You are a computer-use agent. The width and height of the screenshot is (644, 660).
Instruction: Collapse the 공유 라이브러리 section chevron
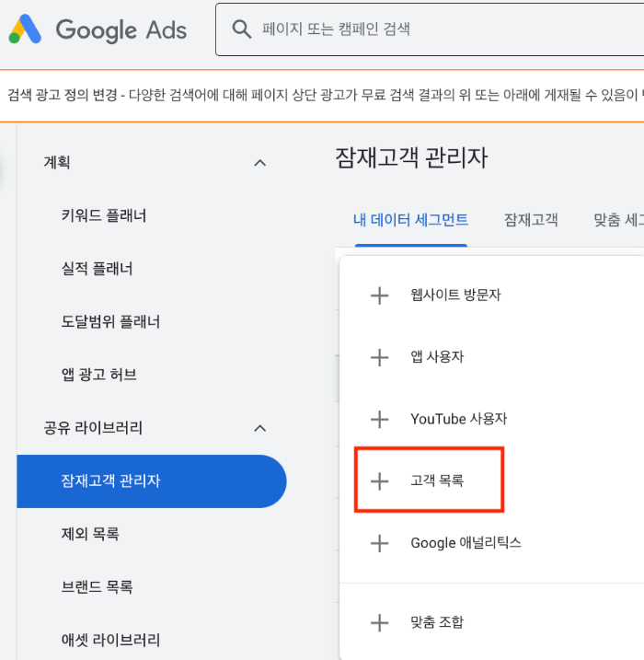coord(260,428)
